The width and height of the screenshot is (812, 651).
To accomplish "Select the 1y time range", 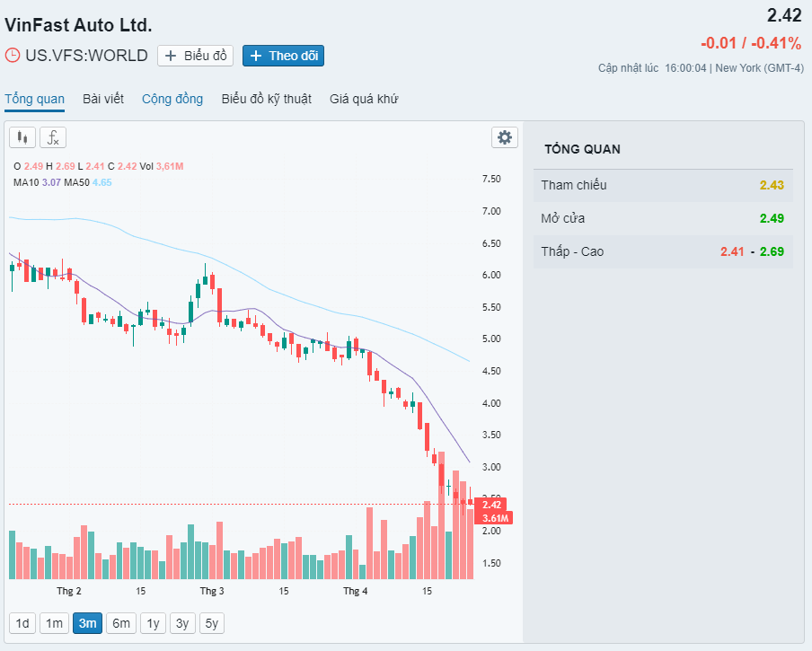I will 153,623.
